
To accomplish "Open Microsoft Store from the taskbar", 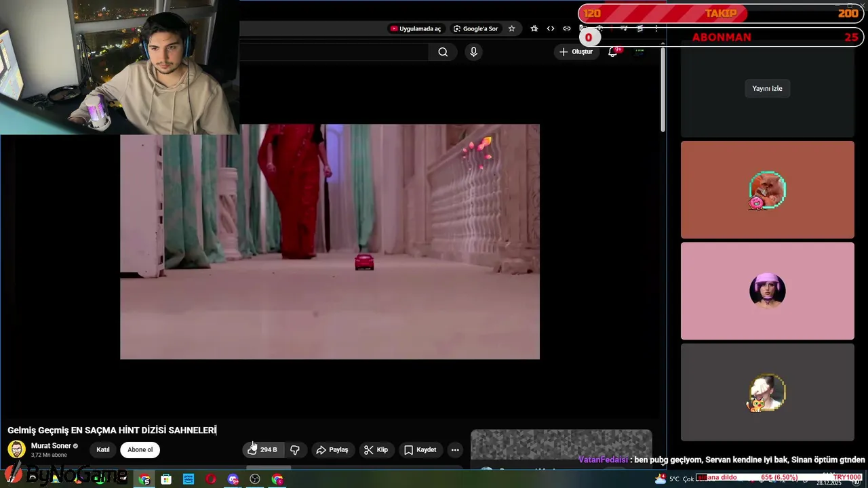I will 166,479.
